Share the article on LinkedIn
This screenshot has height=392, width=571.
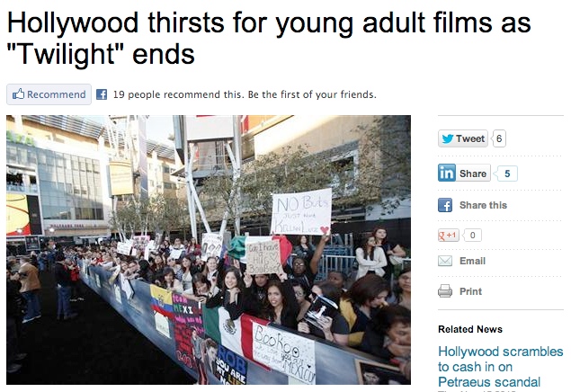coord(464,173)
